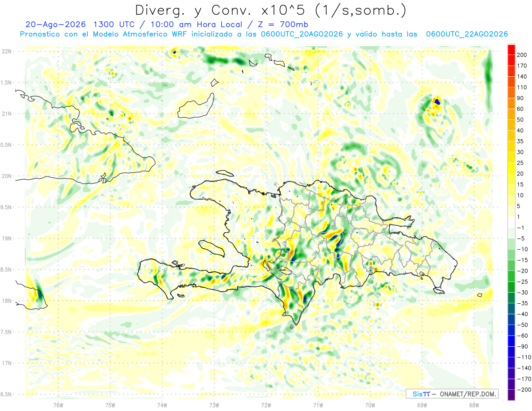532x411 pixels.
Task: Click the '17N' latitude label
Action: [6, 363]
